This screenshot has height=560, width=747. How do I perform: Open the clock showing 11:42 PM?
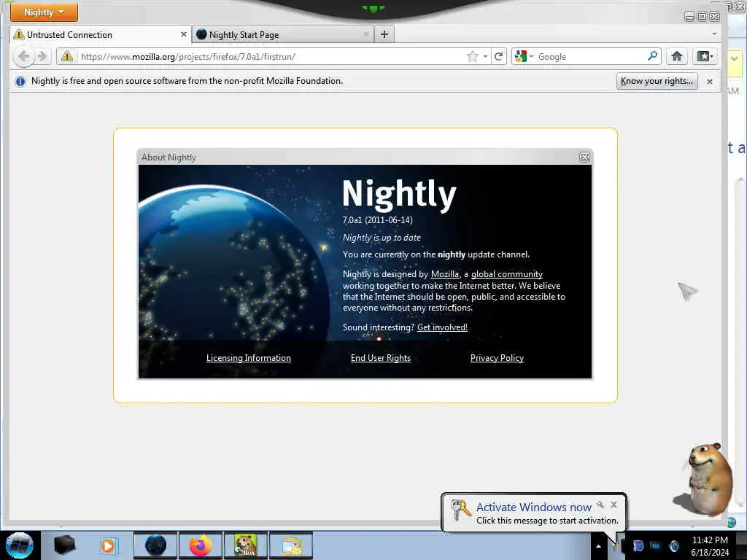point(710,545)
